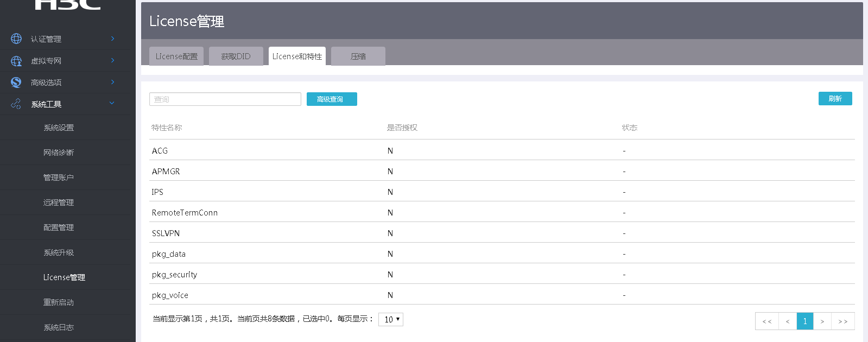Switch to the License配置 tab
Image resolution: width=868 pixels, height=342 pixels.
tap(176, 56)
